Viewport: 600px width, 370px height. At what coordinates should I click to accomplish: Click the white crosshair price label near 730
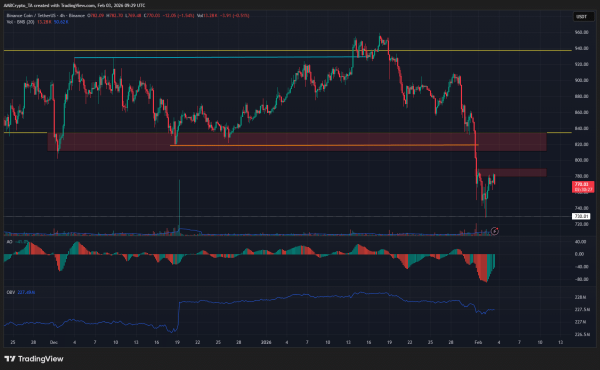581,217
